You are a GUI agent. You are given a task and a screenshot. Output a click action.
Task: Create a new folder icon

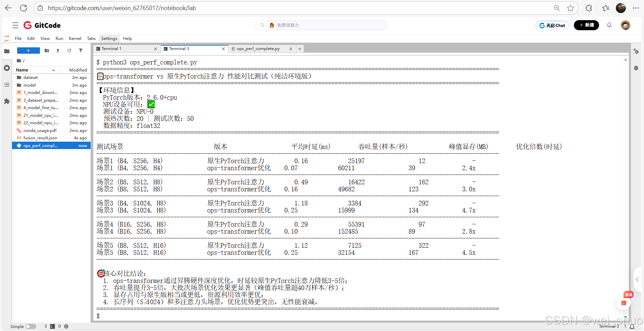(x=47, y=51)
